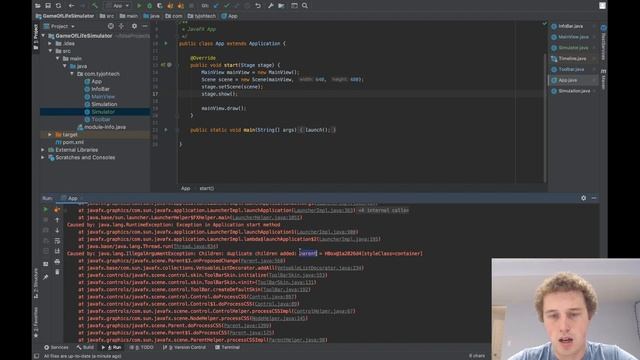Clear console with trash icon

pyautogui.click(x=57, y=272)
